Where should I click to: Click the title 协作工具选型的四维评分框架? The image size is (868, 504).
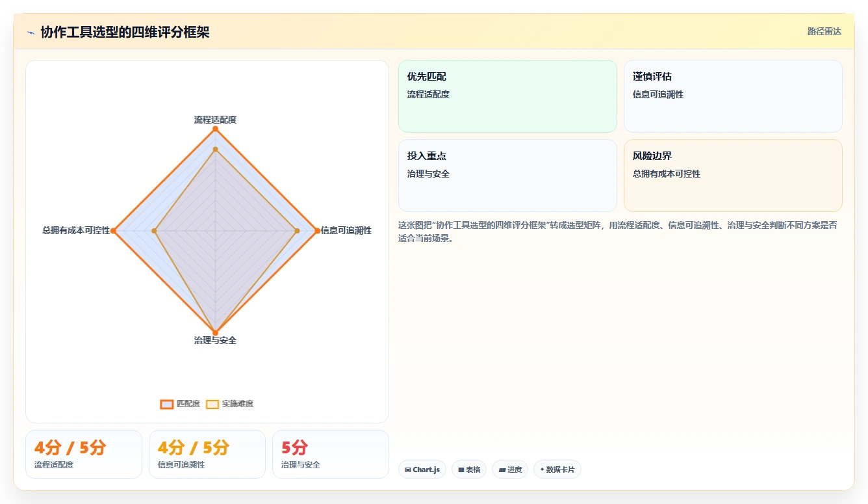click(x=125, y=33)
